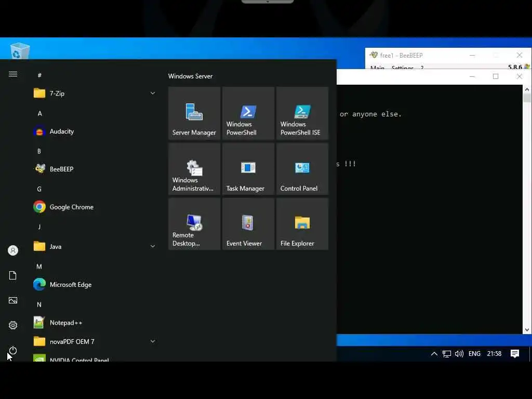Click the hamburger menu in Start

coord(13,74)
